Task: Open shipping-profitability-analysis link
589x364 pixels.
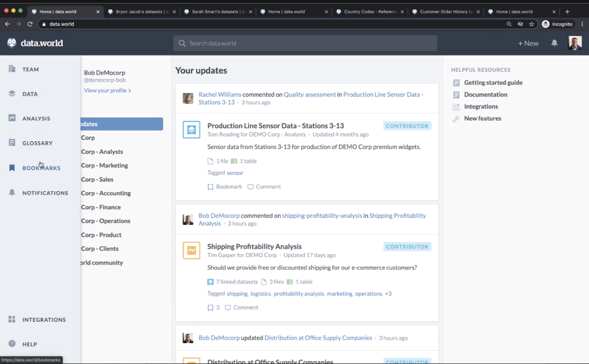Action: point(322,216)
